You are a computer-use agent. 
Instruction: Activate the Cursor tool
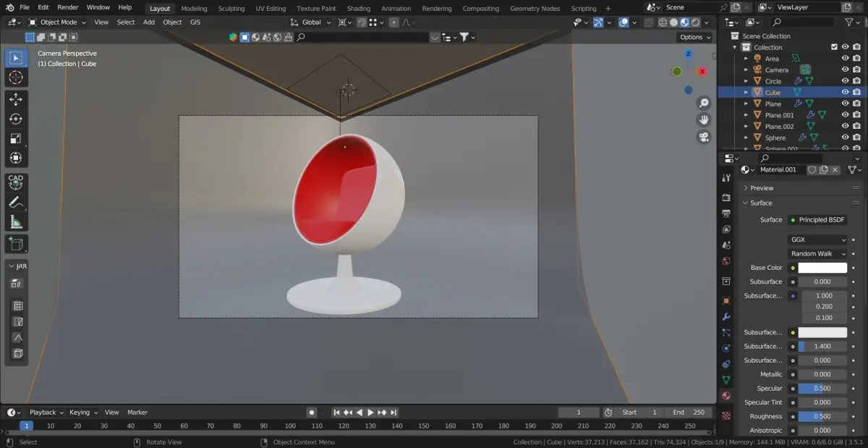(16, 77)
